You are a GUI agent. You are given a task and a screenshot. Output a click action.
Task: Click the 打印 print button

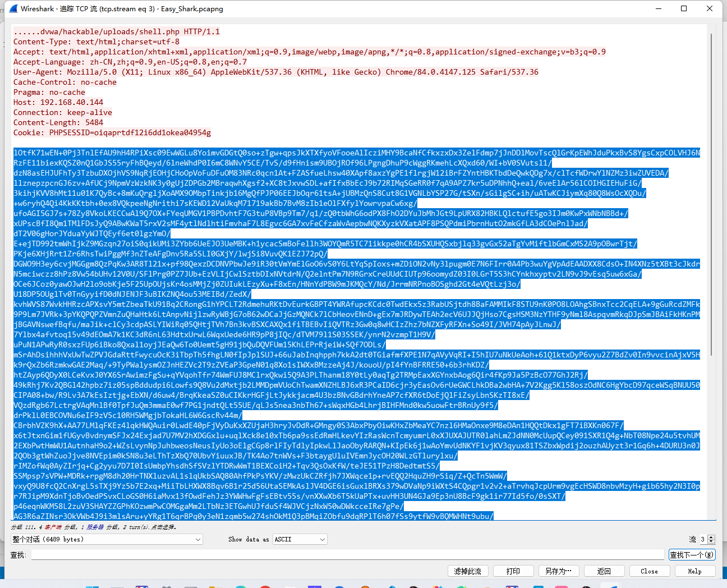tap(513, 571)
